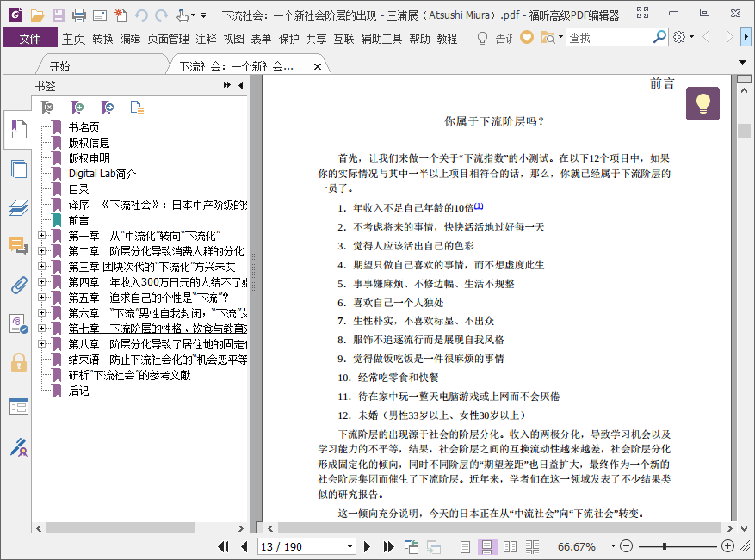Select the 前言 bookmark
The image size is (755, 560).
(78, 220)
